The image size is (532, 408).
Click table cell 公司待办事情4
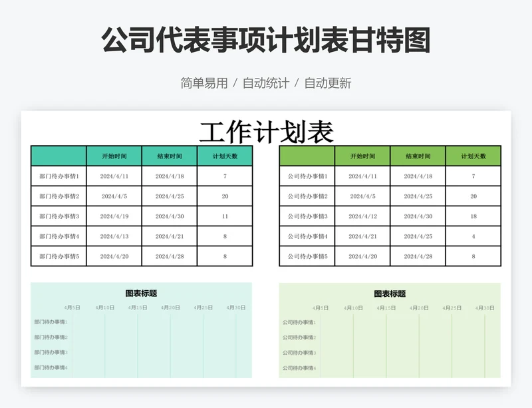click(307, 236)
